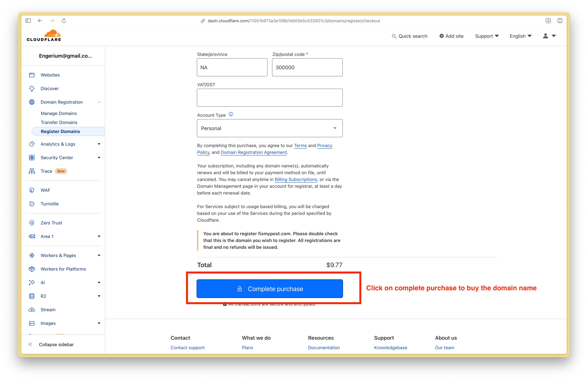Expand the Area 1 arrow
This screenshot has height=381, width=588.
pos(99,236)
